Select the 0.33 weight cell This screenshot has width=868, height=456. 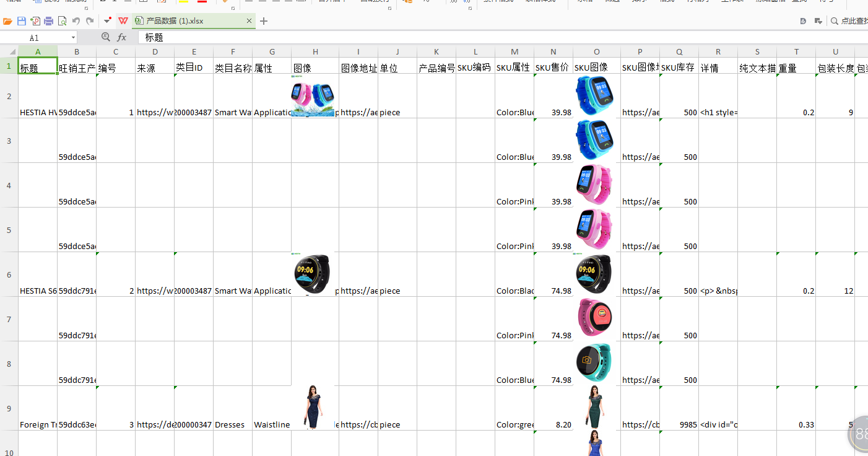[796, 408]
